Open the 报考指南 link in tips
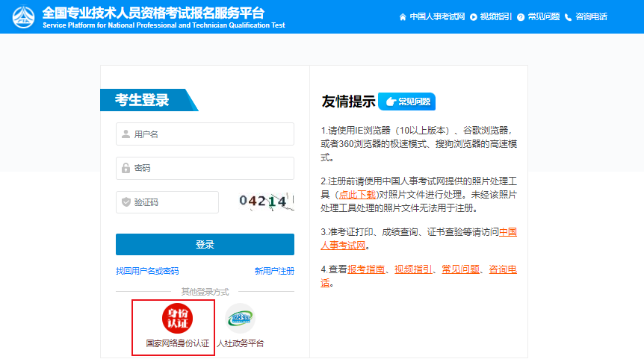Screen dimensions: 644x359 tap(366, 269)
